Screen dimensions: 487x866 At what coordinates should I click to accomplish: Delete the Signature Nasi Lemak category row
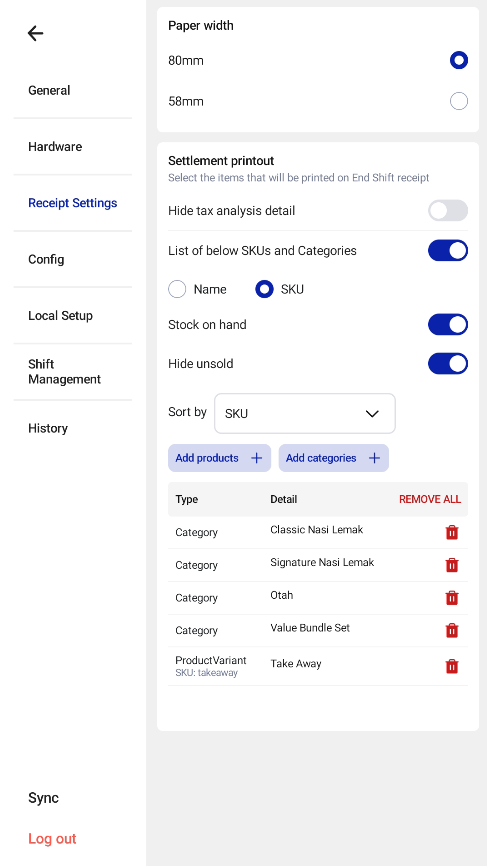452,565
